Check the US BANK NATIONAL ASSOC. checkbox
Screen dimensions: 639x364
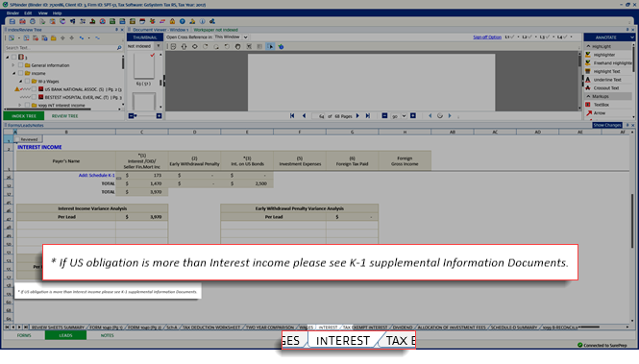click(x=35, y=89)
